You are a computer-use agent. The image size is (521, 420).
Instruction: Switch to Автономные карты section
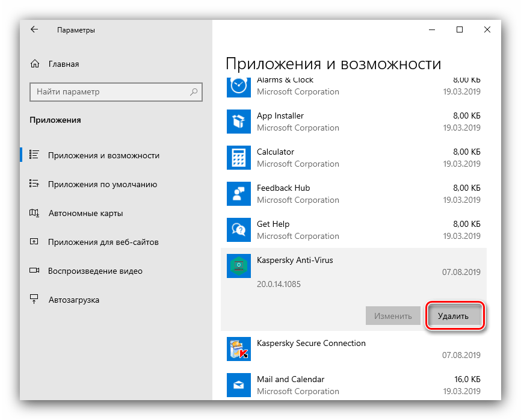click(85, 213)
